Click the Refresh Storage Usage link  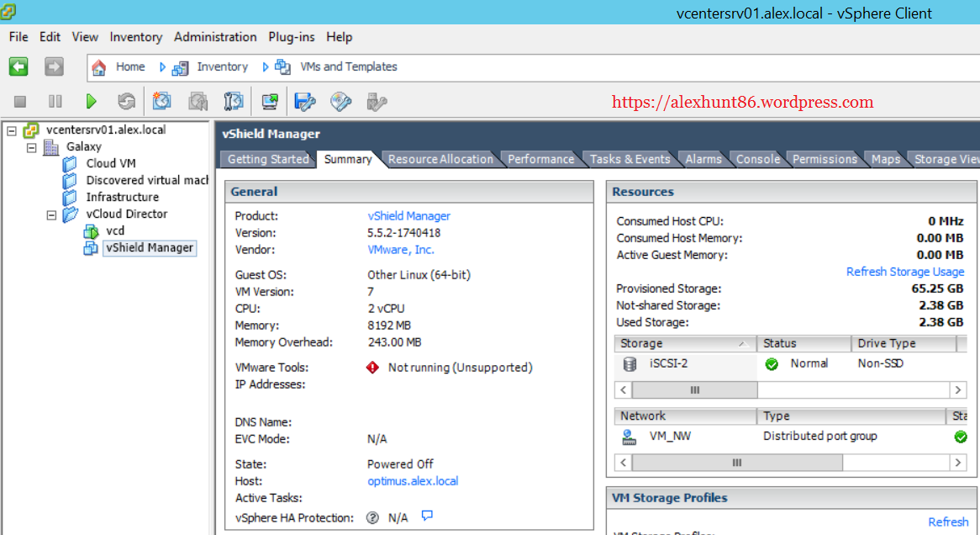[x=904, y=272]
